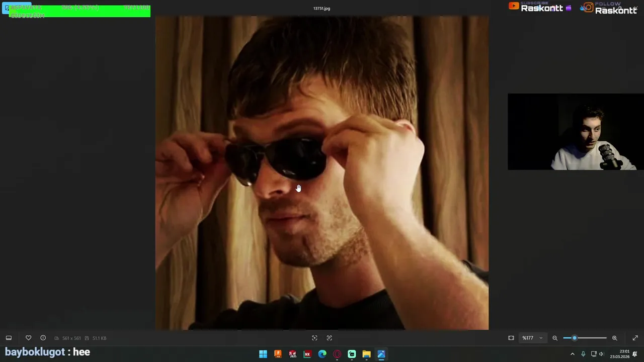Image resolution: width=644 pixels, height=362 pixels.
Task: Open Opera browser from the taskbar
Action: tap(337, 354)
